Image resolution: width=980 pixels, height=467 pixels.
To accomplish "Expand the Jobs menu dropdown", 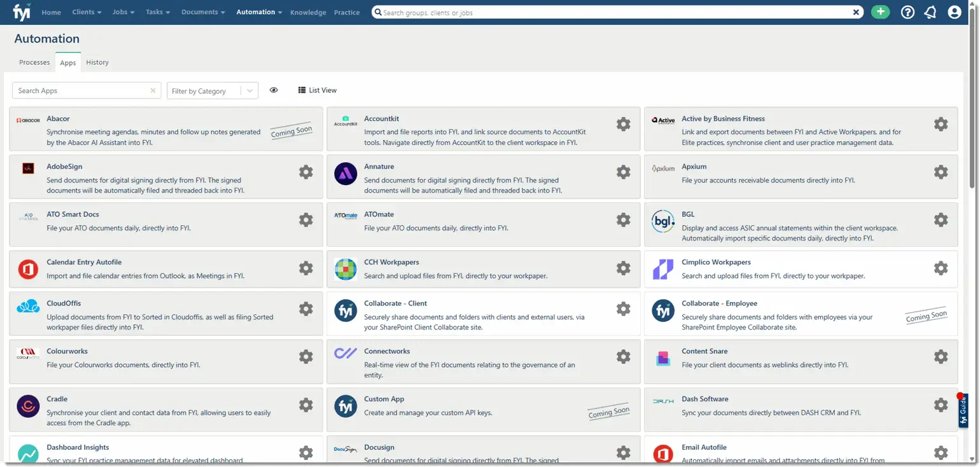I will click(123, 12).
